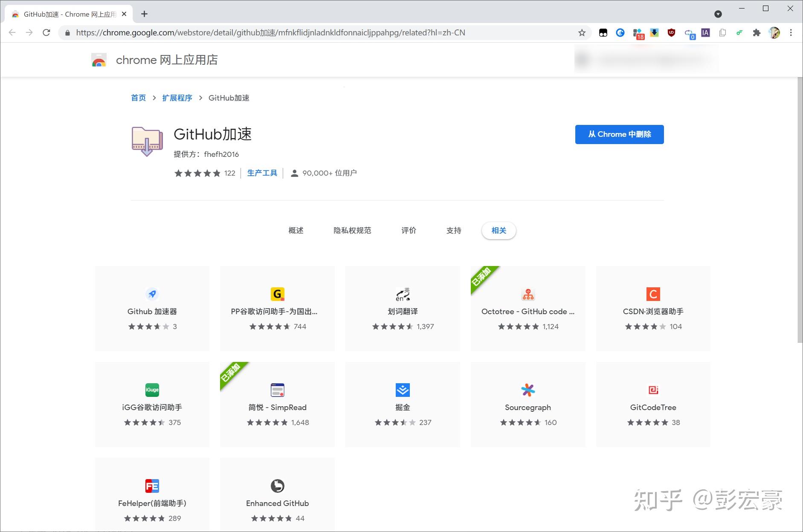Open a new browser tab

(145, 14)
